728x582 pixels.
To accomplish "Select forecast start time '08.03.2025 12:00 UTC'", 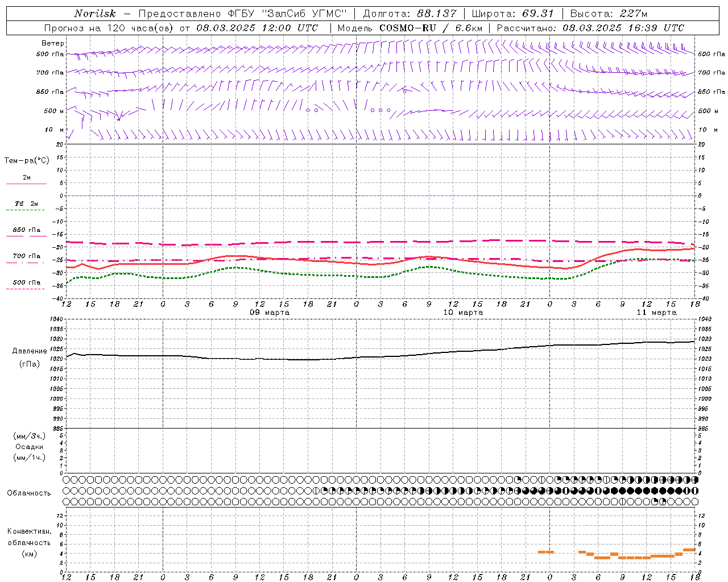I will click(257, 28).
